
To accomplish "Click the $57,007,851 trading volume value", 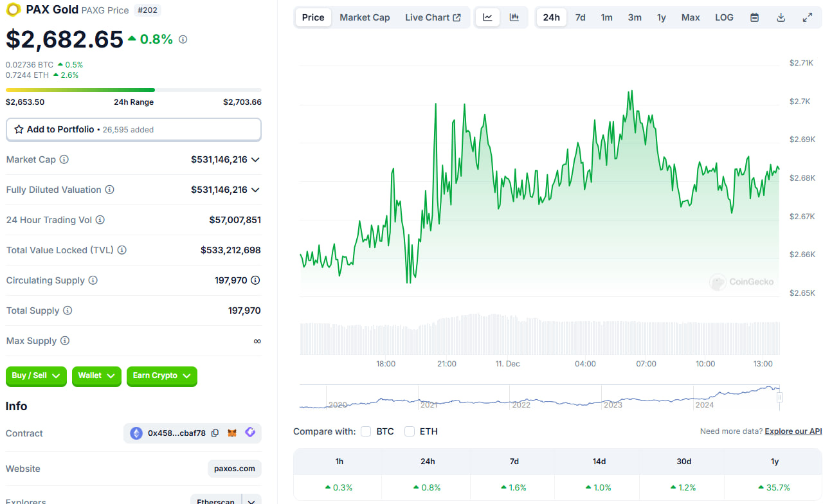I will pos(235,220).
